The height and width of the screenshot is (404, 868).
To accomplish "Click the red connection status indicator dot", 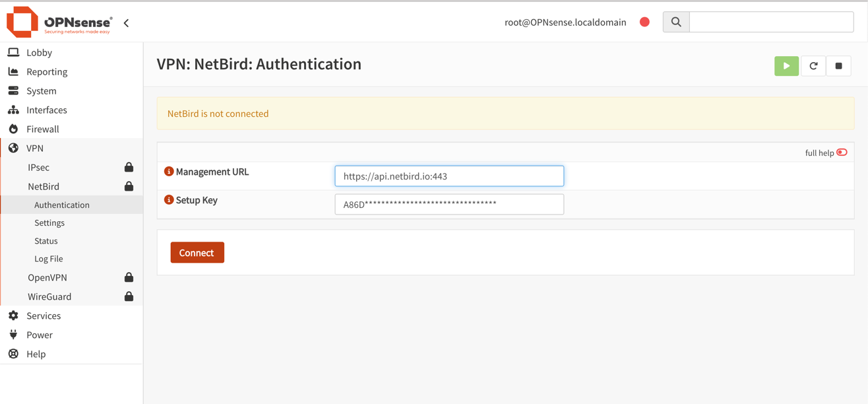I will pyautogui.click(x=644, y=21).
